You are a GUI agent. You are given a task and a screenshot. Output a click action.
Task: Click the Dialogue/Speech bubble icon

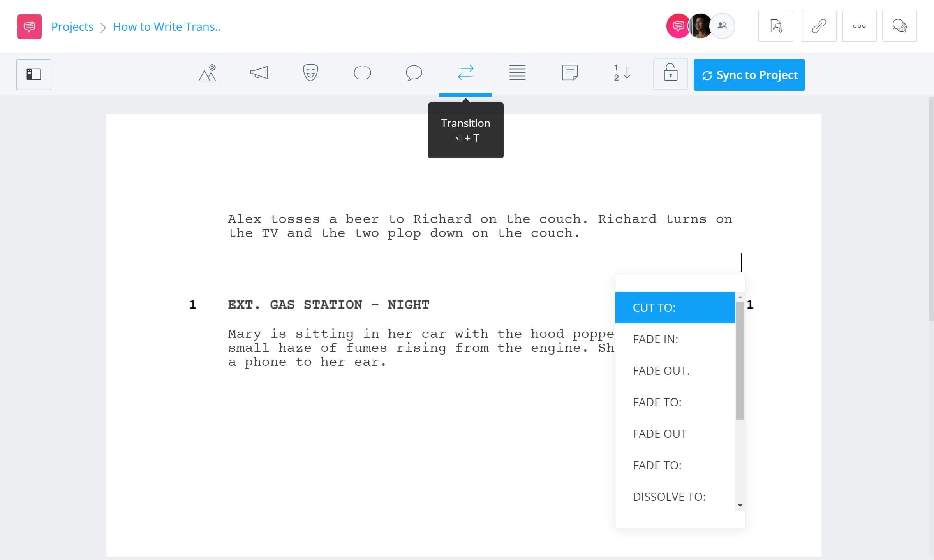click(x=414, y=73)
